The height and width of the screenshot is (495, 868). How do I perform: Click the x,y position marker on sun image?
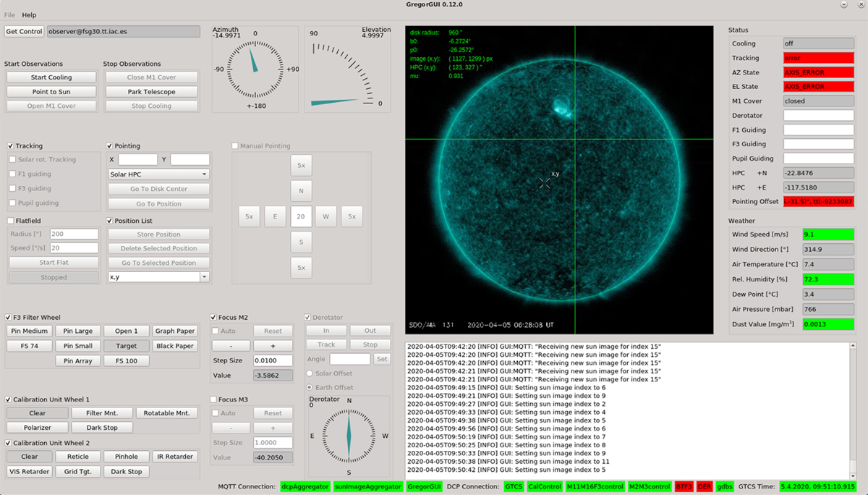coord(545,183)
